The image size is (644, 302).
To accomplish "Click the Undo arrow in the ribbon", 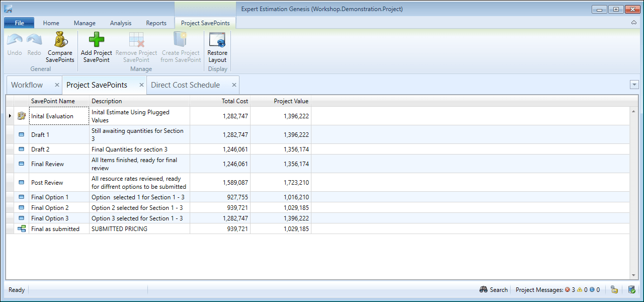I will [x=15, y=39].
